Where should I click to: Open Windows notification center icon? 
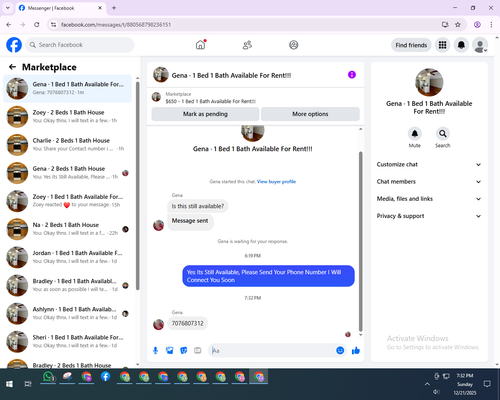click(x=487, y=384)
